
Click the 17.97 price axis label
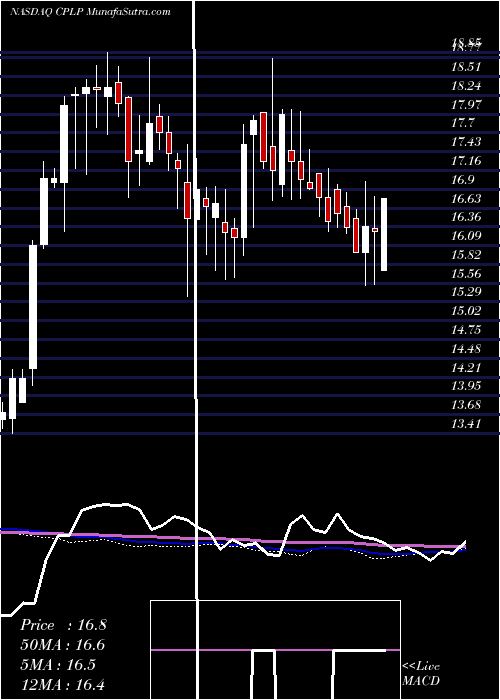(x=467, y=105)
